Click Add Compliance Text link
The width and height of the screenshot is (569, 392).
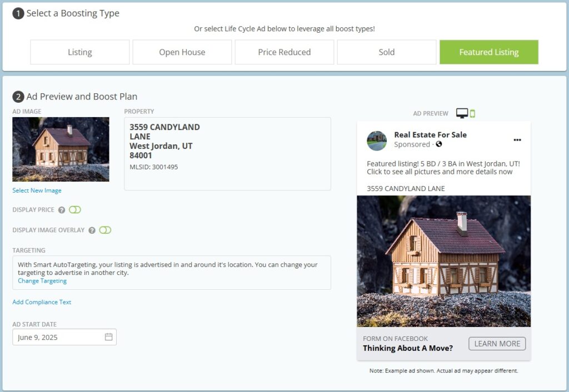(x=42, y=302)
